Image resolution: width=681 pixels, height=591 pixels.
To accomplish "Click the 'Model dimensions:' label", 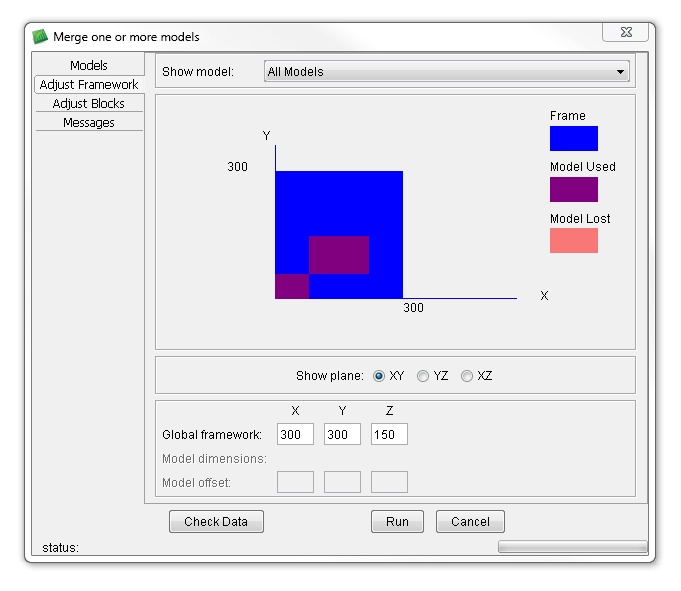I will point(214,459).
